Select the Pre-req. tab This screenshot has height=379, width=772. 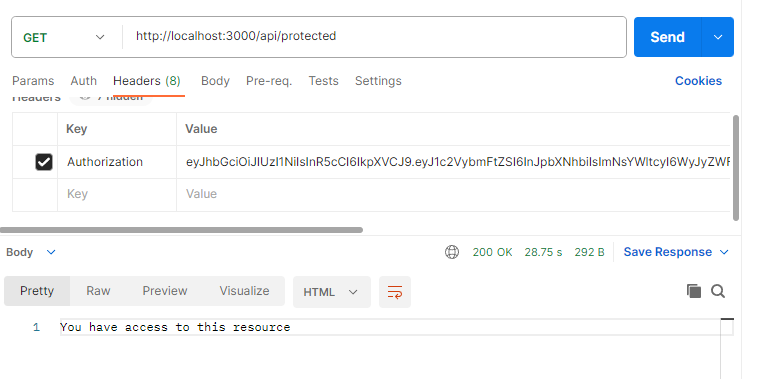269,81
